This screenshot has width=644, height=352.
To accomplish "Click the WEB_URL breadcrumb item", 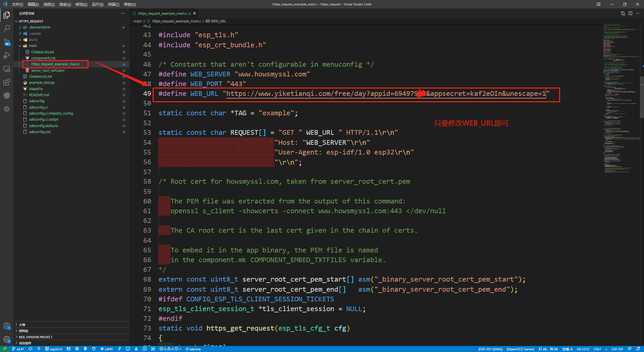I will pos(216,21).
